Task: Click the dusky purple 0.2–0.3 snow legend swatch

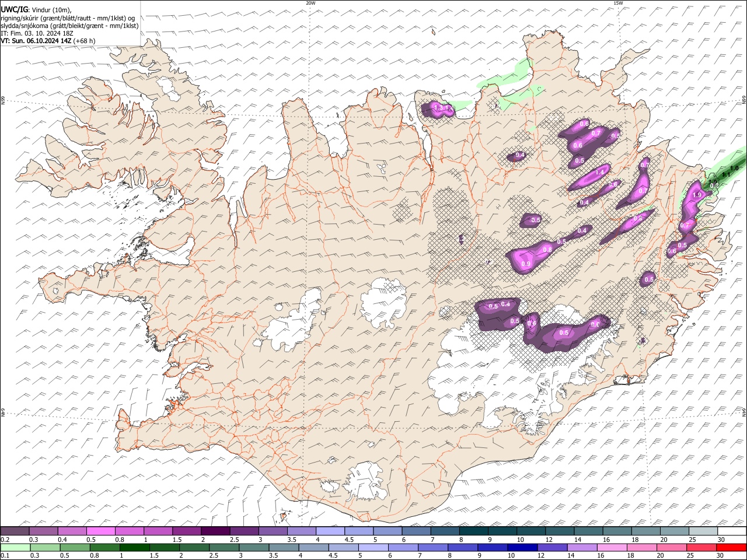Action: click(x=15, y=531)
